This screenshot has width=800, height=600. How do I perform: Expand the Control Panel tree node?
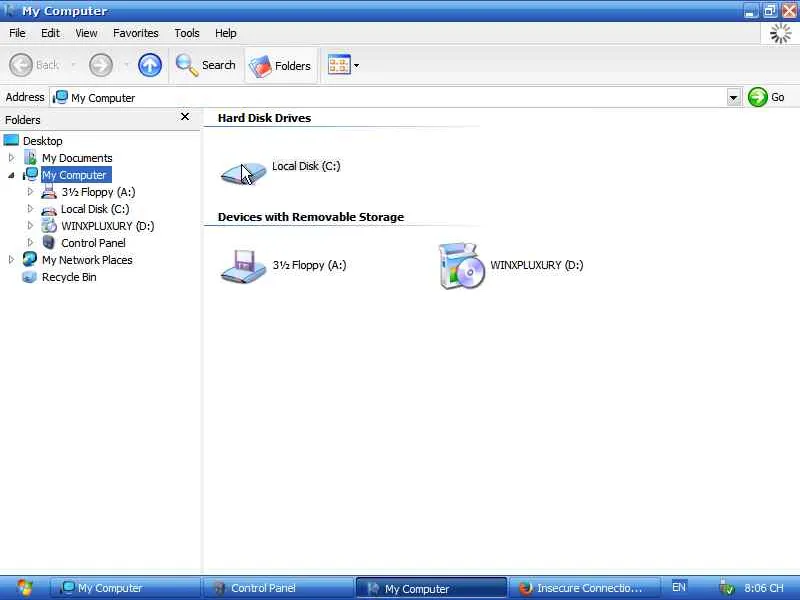point(30,242)
